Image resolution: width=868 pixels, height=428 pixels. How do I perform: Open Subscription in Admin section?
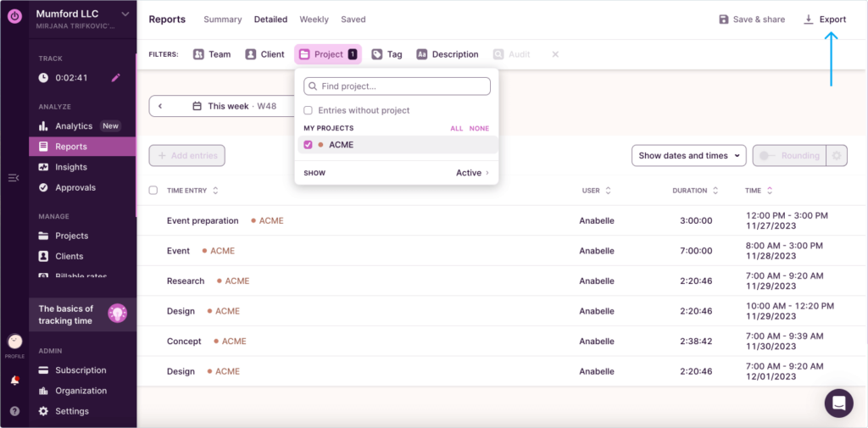pos(81,370)
